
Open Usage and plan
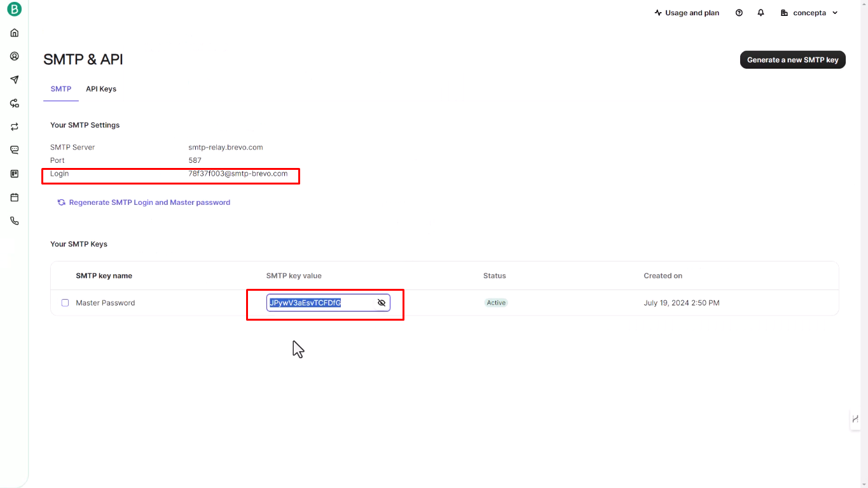(687, 13)
